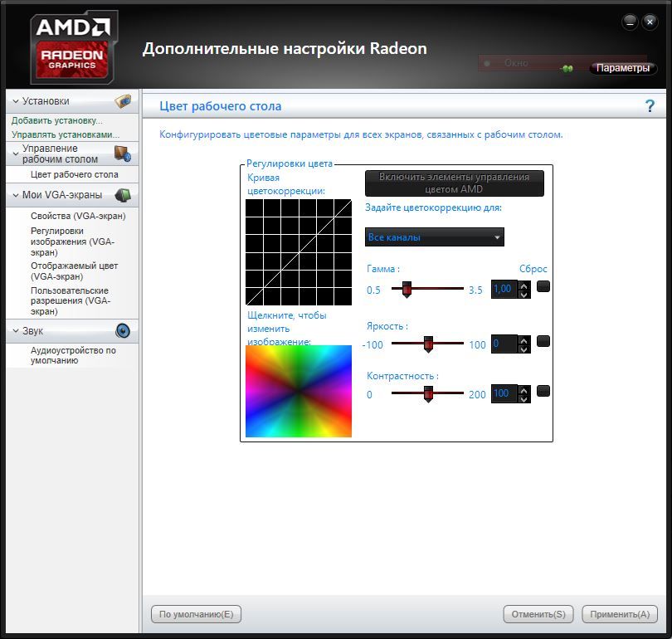The image size is (672, 639).
Task: Increase Яркость value with up arrow
Action: coord(523,340)
